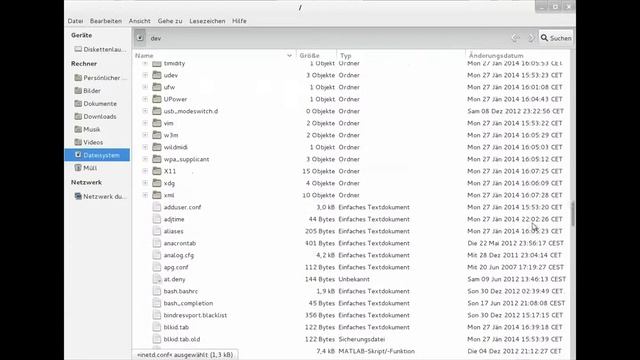
Task: Open Musik in the sidebar
Action: tap(87, 129)
